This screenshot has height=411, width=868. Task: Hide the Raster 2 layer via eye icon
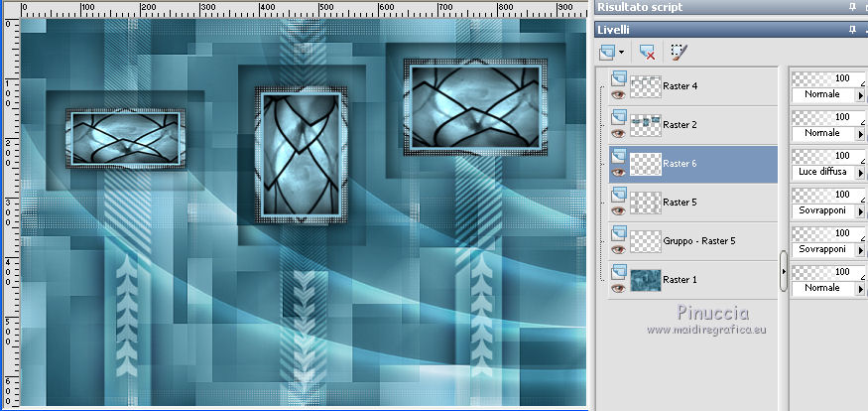pos(618,133)
